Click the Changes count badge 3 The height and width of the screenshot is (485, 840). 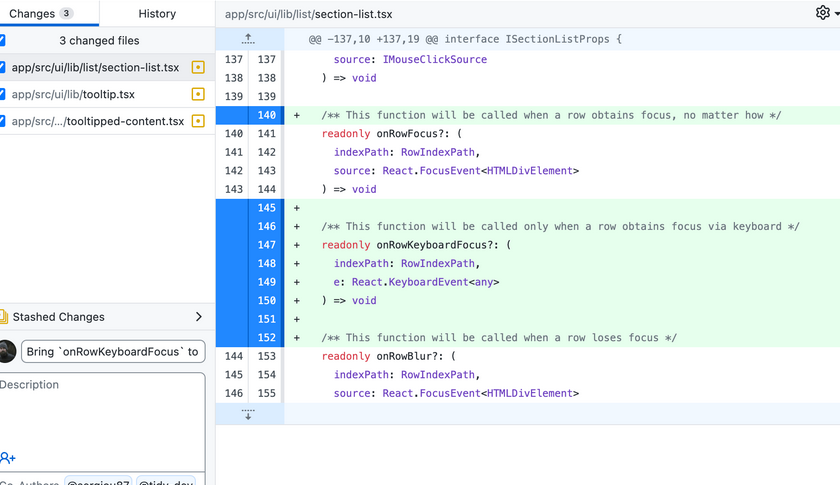66,13
